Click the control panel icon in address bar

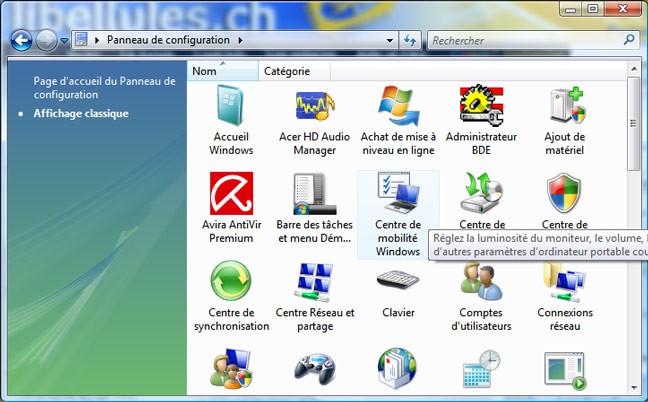81,40
